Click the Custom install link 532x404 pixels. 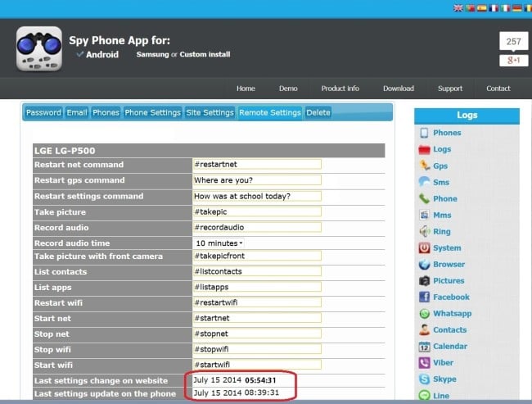[x=205, y=54]
